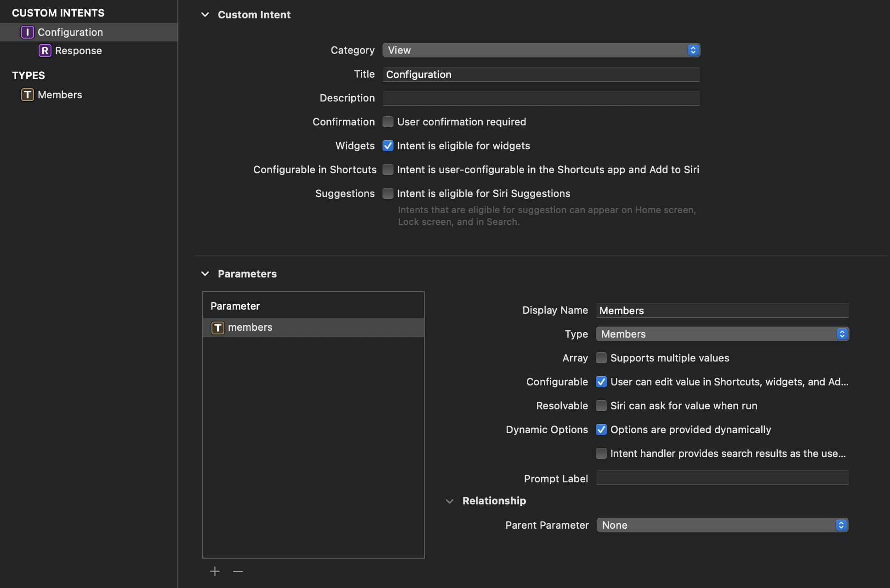Click the Configuration intent icon in sidebar
Viewport: 890px width, 588px height.
28,32
